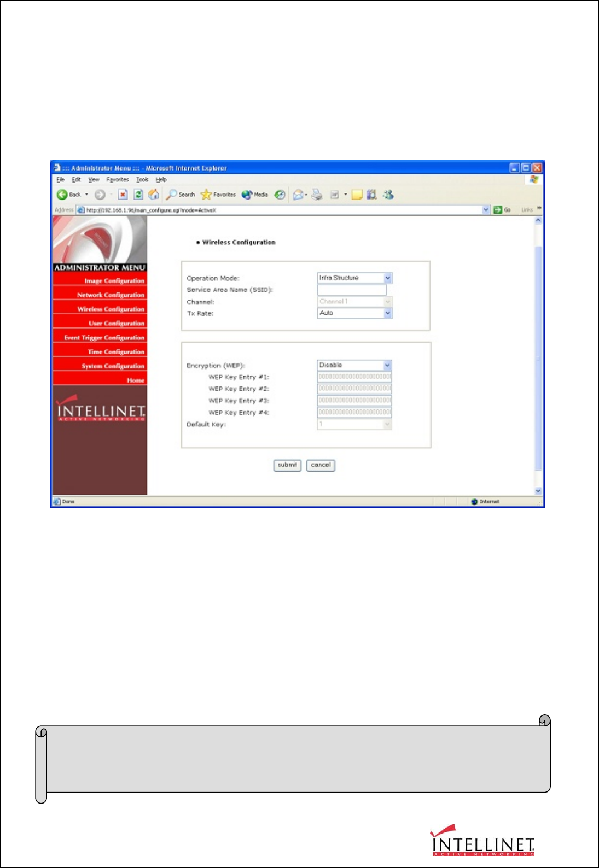Open the Operation Mode dropdown

388,278
